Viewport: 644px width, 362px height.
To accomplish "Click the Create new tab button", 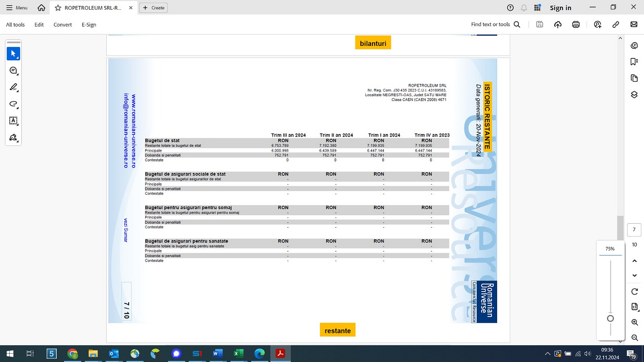I will point(153,8).
